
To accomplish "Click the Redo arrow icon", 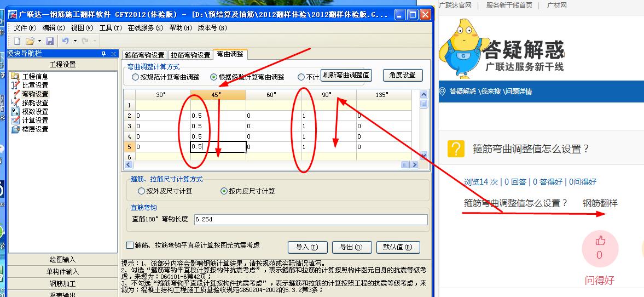I will point(85,41).
